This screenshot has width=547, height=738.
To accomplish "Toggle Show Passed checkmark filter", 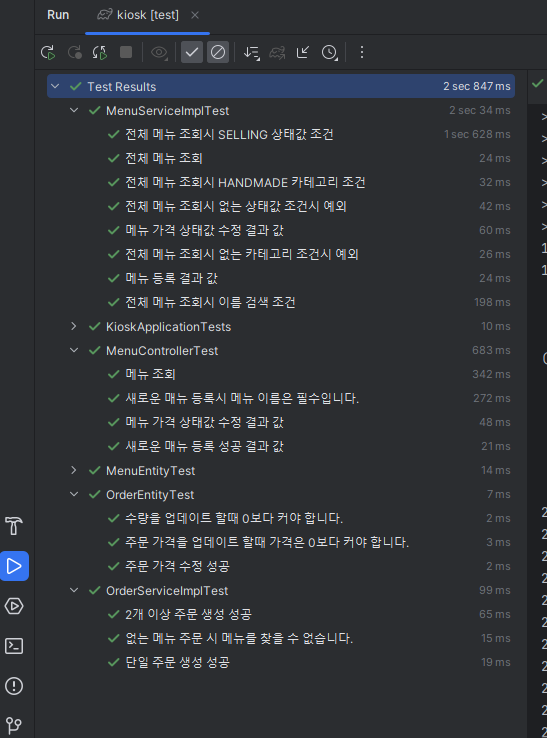I will (x=192, y=52).
